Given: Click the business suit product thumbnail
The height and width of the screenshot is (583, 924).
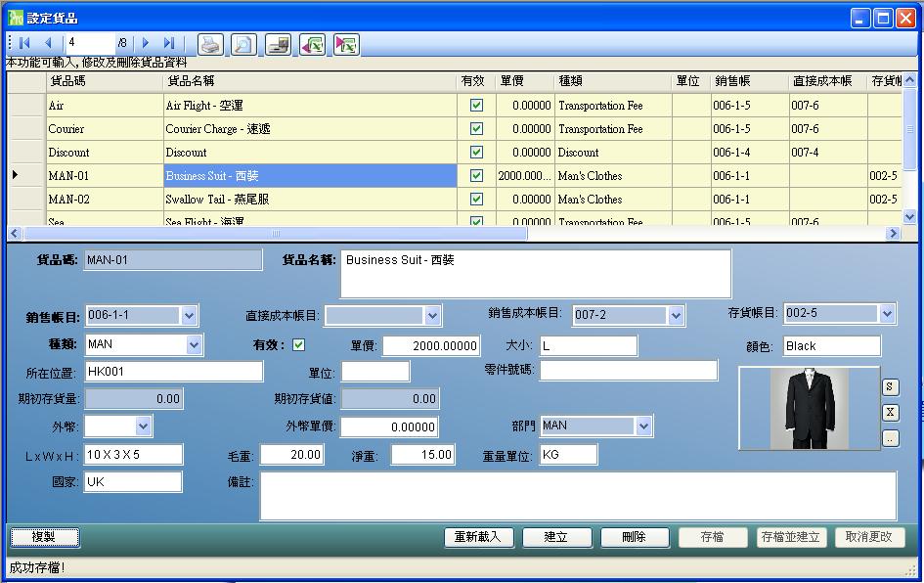Looking at the screenshot, I should [809, 408].
